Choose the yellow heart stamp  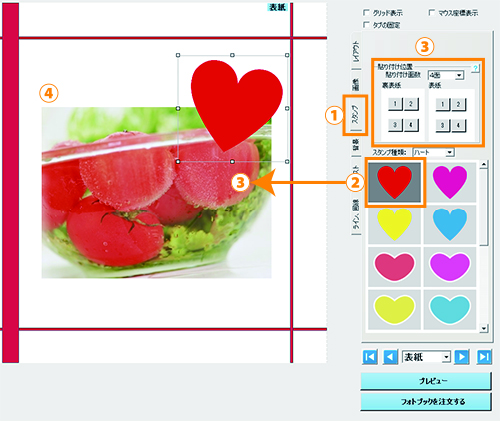pos(394,224)
